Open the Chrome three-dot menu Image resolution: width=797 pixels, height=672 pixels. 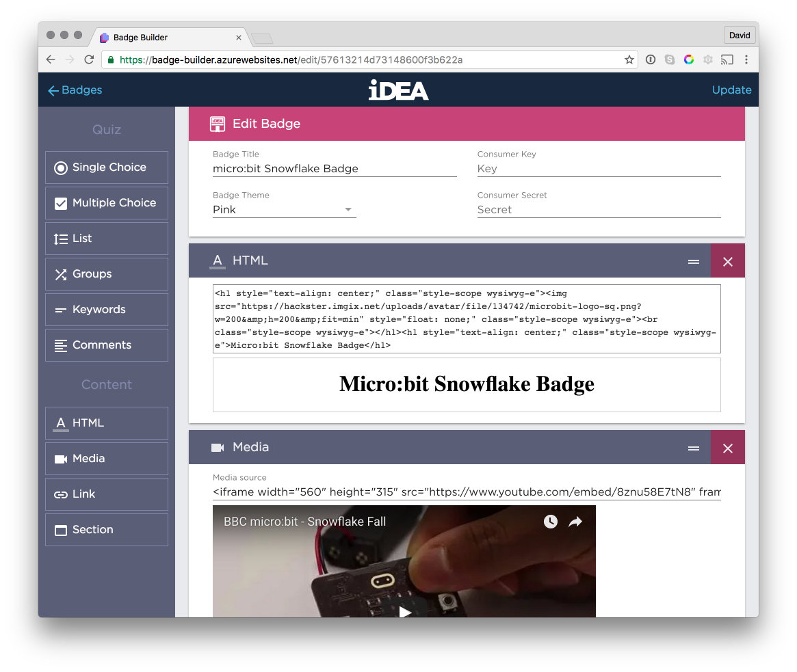tap(746, 59)
